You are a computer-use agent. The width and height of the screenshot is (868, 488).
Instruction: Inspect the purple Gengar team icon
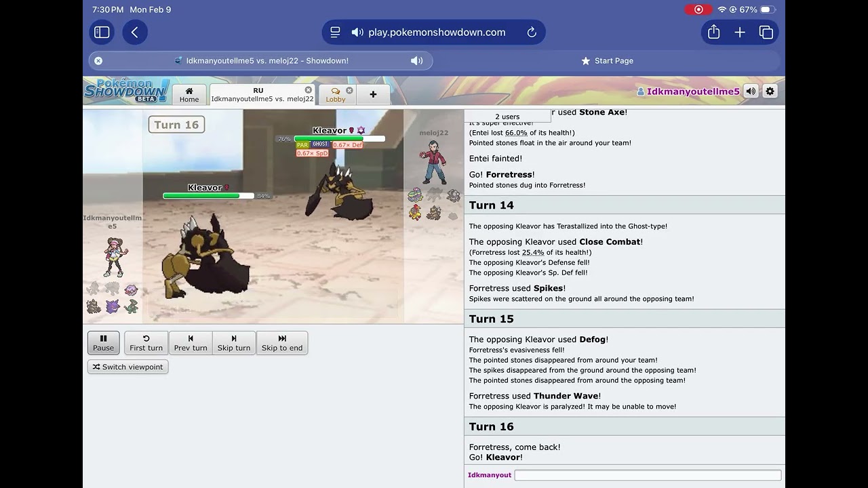click(x=113, y=306)
